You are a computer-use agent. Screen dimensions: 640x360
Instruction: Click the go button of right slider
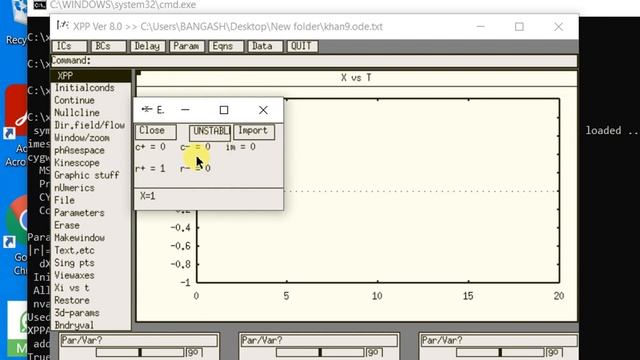point(555,352)
